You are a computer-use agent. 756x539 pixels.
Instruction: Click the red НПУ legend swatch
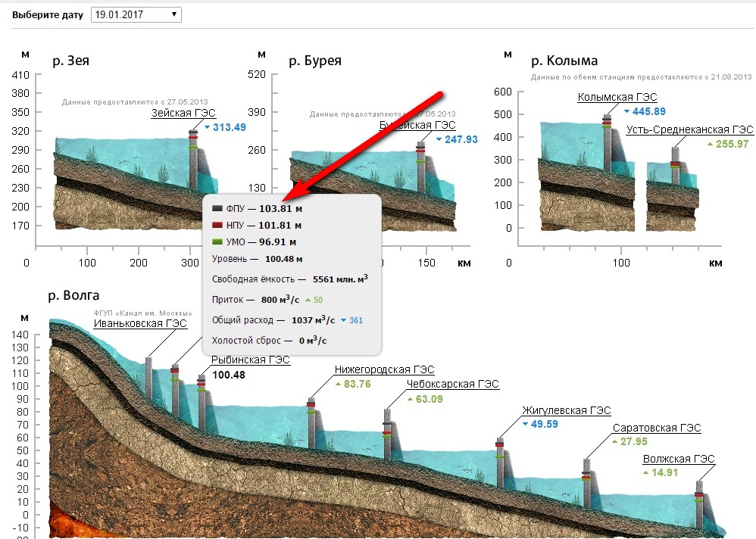218,225
